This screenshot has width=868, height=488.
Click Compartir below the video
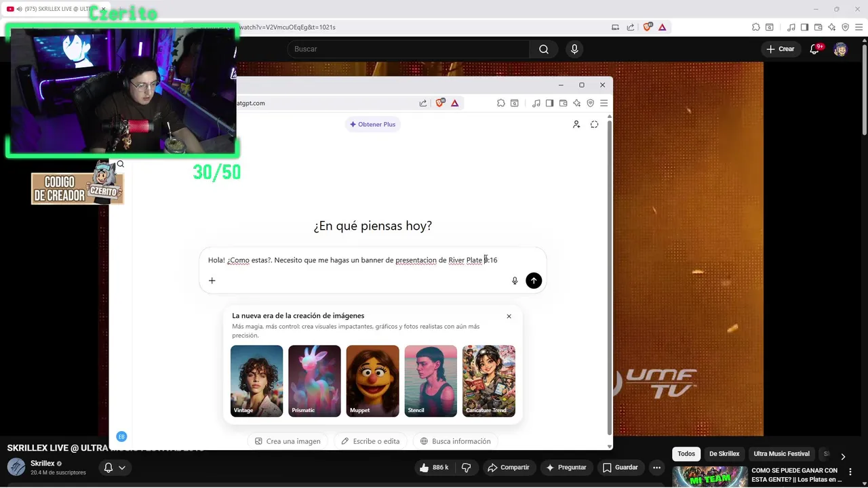[x=509, y=468]
